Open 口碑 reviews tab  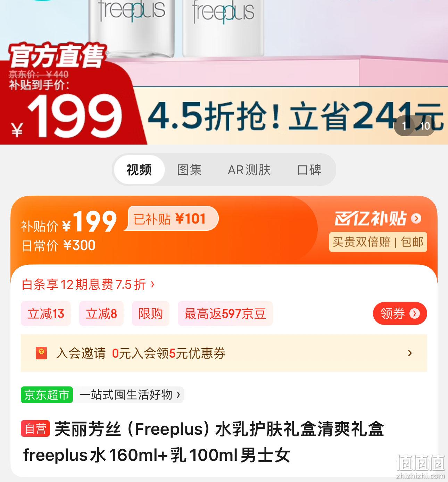(x=309, y=170)
